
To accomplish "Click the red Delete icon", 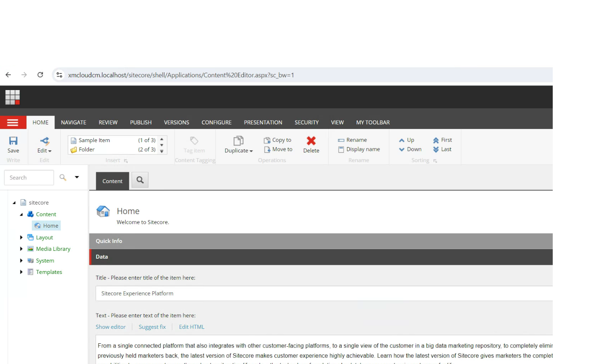I will click(311, 141).
